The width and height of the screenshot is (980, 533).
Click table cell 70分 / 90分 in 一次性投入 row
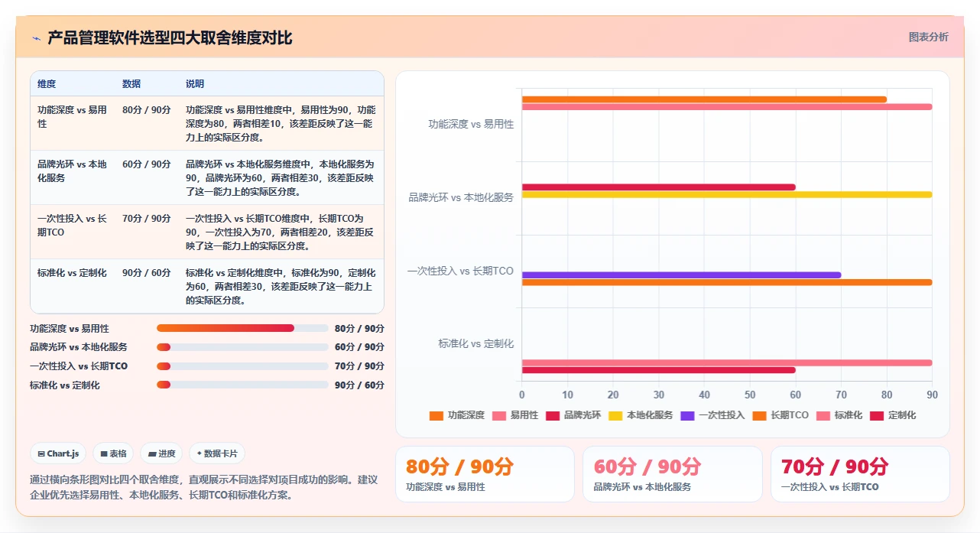point(147,219)
